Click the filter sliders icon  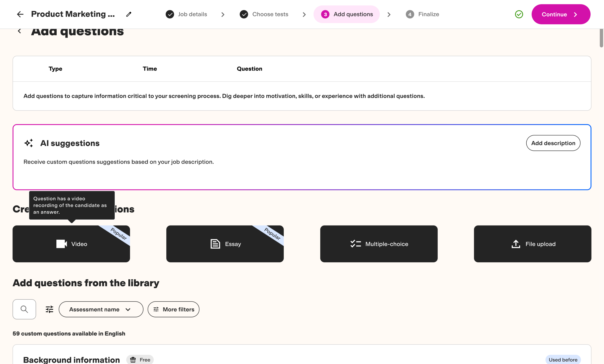[x=50, y=309]
